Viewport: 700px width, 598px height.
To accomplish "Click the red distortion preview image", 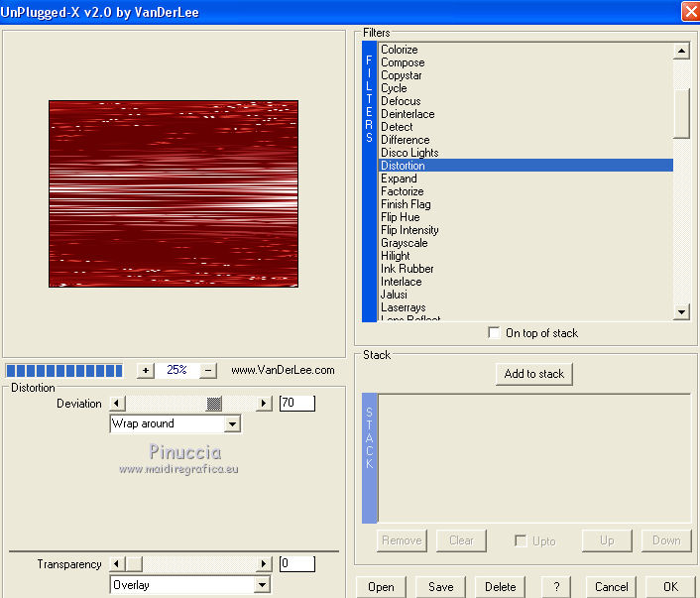I will [x=174, y=193].
